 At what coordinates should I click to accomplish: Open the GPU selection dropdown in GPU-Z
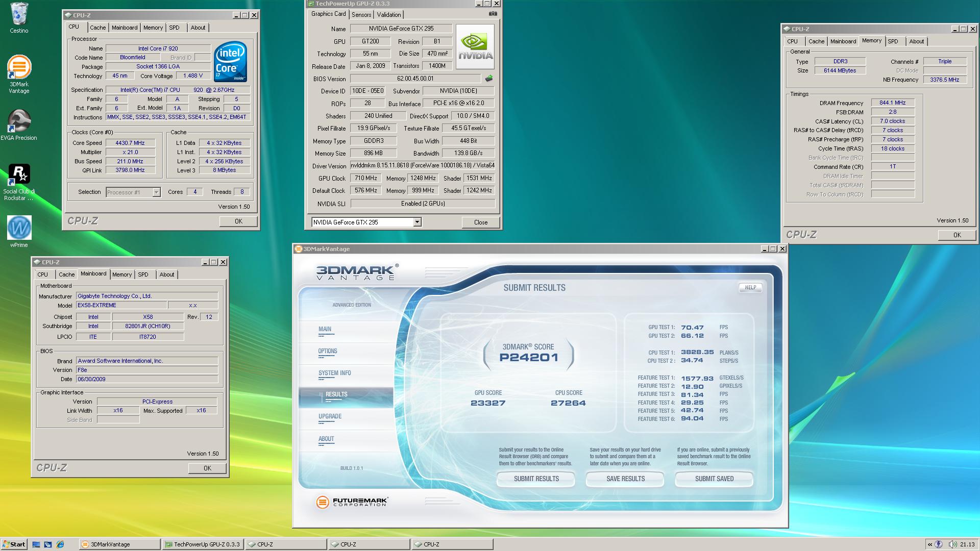(x=417, y=222)
